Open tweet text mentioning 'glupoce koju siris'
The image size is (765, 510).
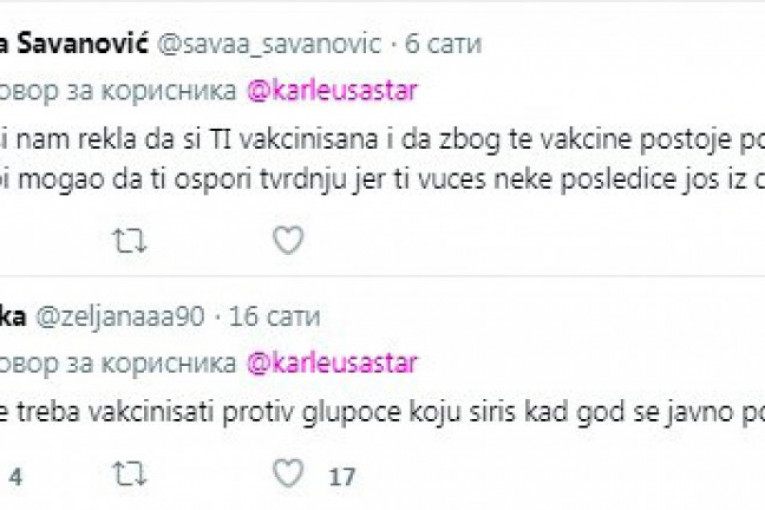pos(382,412)
